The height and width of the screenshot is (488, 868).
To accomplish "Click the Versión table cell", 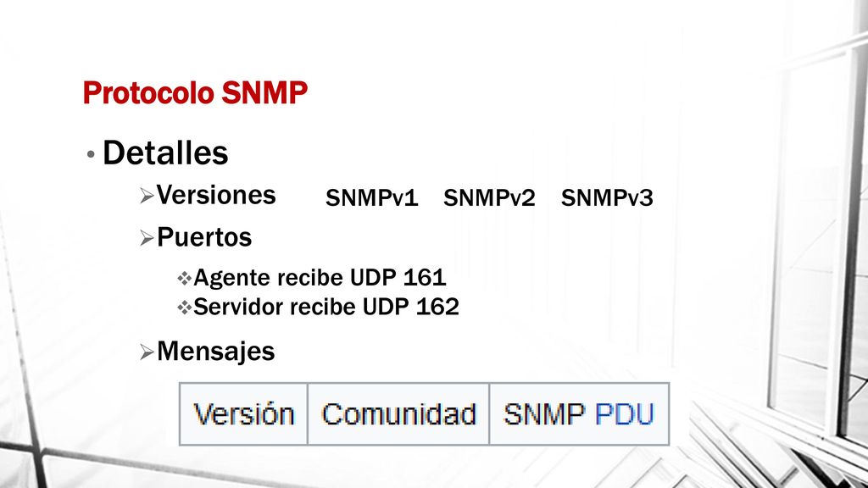I will pos(243,413).
